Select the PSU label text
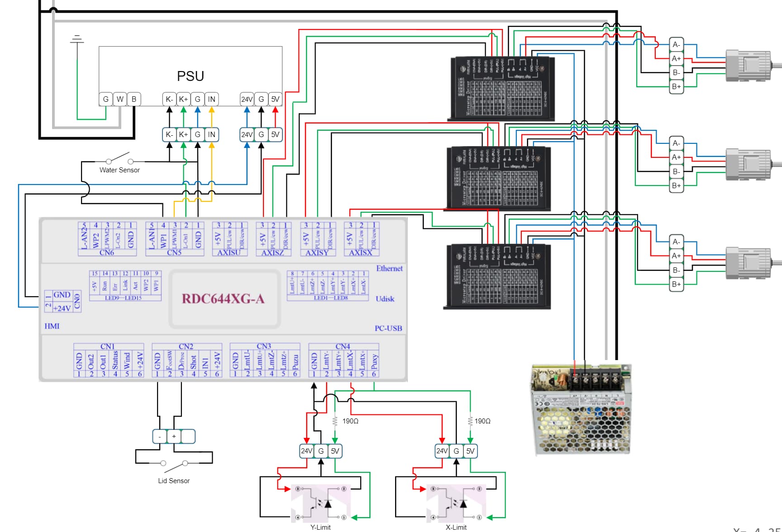 tap(190, 76)
